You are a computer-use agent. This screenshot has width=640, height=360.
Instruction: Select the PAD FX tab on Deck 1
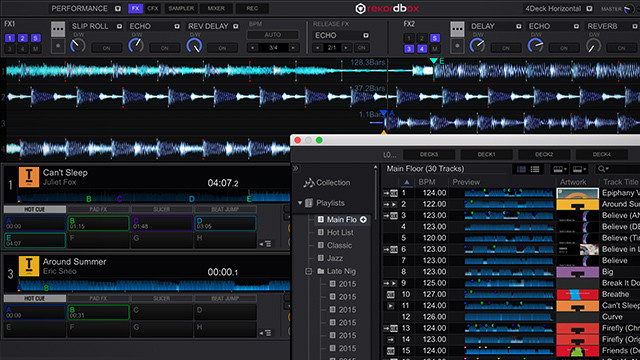[x=98, y=209]
